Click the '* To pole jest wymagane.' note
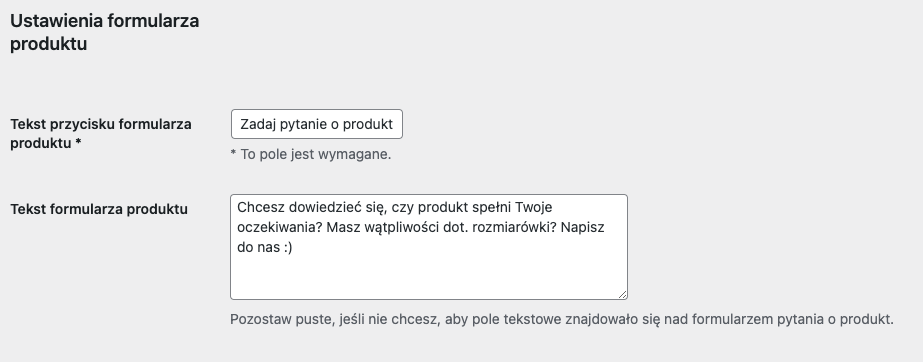 click(x=310, y=154)
